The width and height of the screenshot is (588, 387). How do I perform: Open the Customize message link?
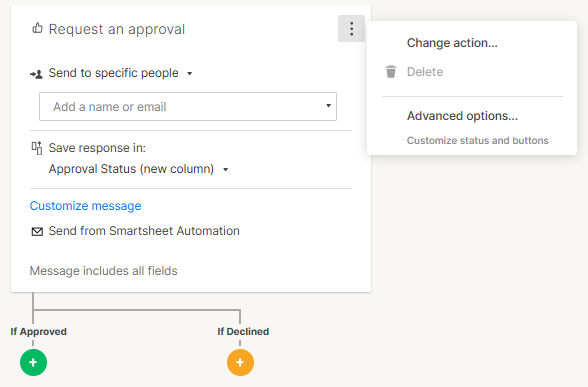(x=86, y=206)
